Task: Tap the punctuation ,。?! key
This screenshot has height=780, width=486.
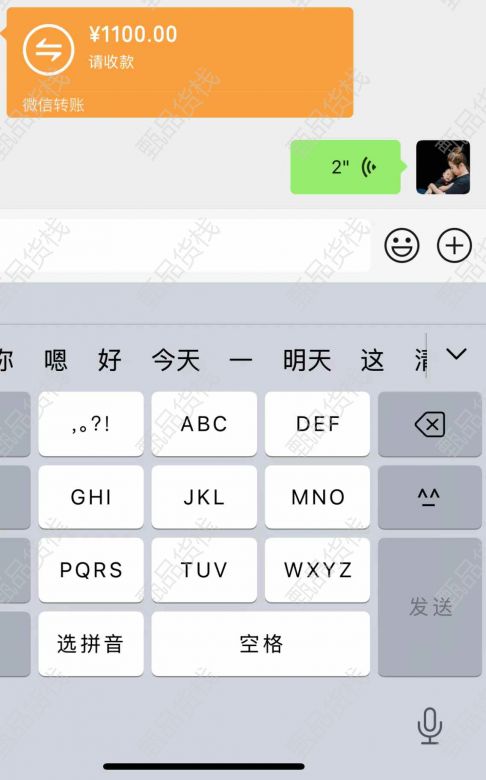Action: [x=91, y=424]
